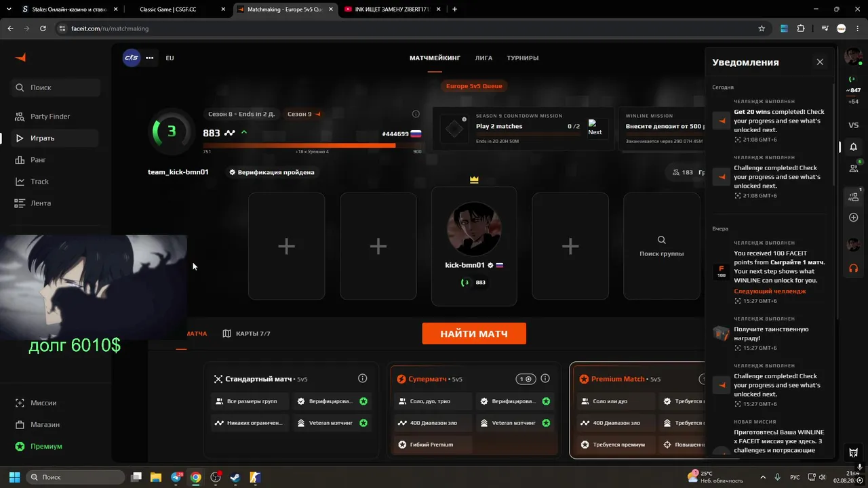Click Next on the countdown mission
Image resolution: width=868 pixels, height=488 pixels.
point(595,127)
